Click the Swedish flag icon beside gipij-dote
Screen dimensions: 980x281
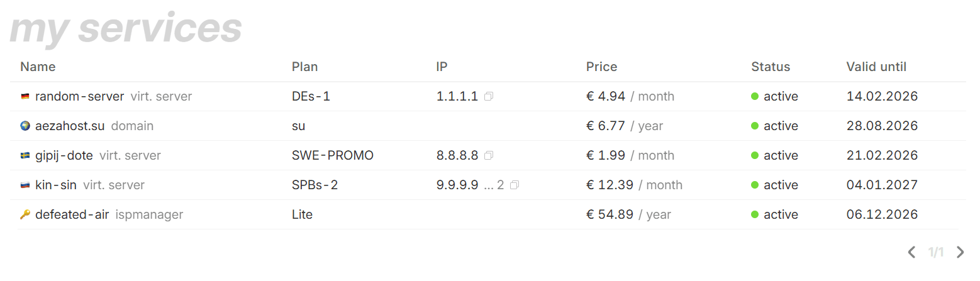[x=25, y=156]
